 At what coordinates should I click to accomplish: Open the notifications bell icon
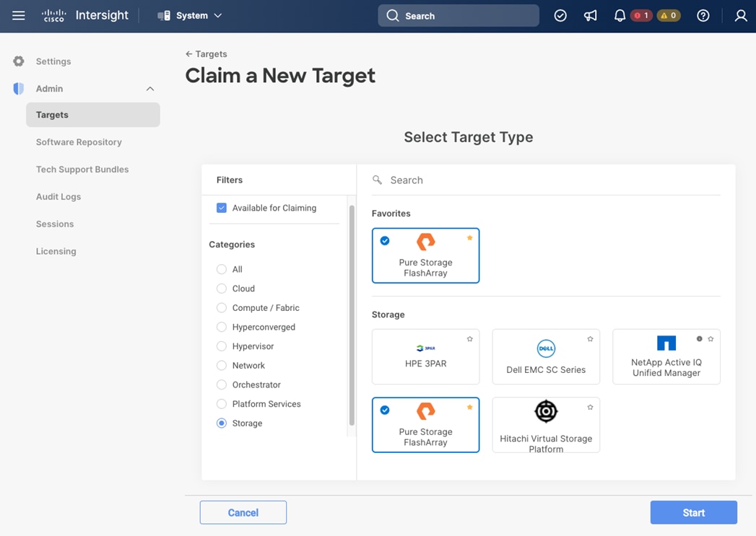[620, 15]
